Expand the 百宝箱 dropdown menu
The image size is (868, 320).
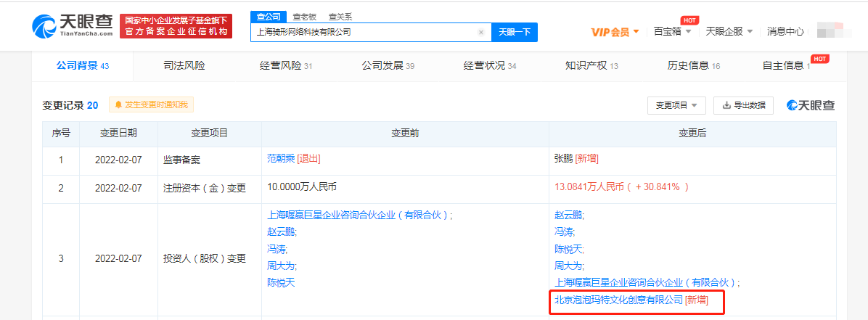[673, 31]
